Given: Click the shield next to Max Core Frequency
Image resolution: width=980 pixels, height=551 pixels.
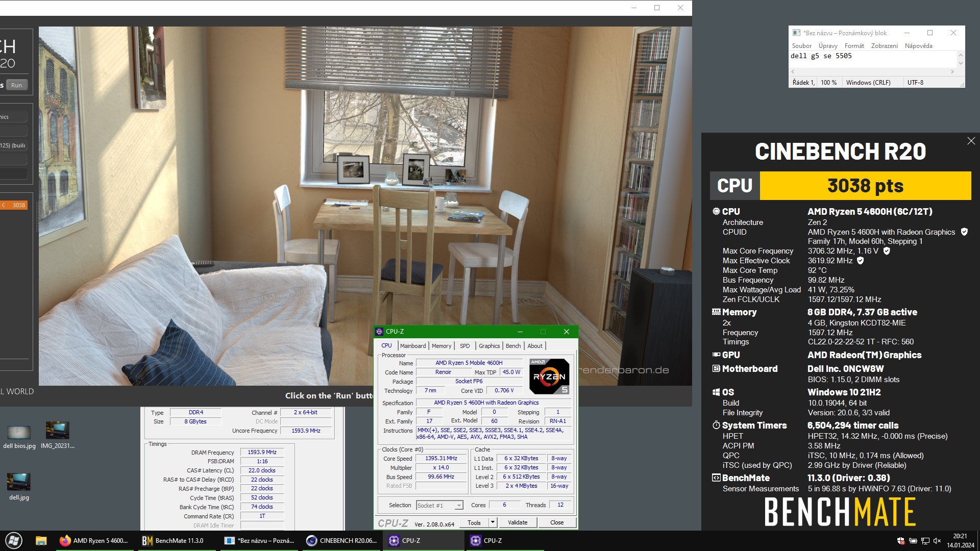Looking at the screenshot, I should coord(887,251).
